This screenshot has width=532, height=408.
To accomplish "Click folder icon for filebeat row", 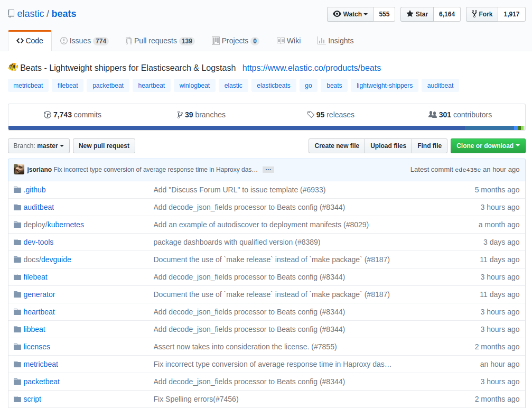I will point(17,277).
